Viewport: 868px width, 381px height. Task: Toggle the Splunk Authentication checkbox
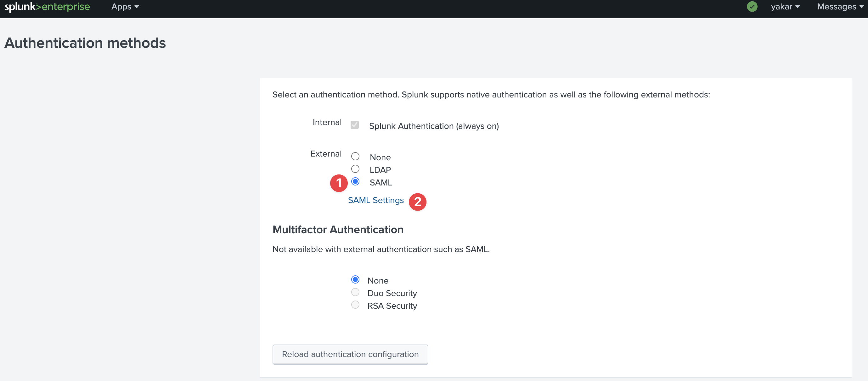coord(354,125)
